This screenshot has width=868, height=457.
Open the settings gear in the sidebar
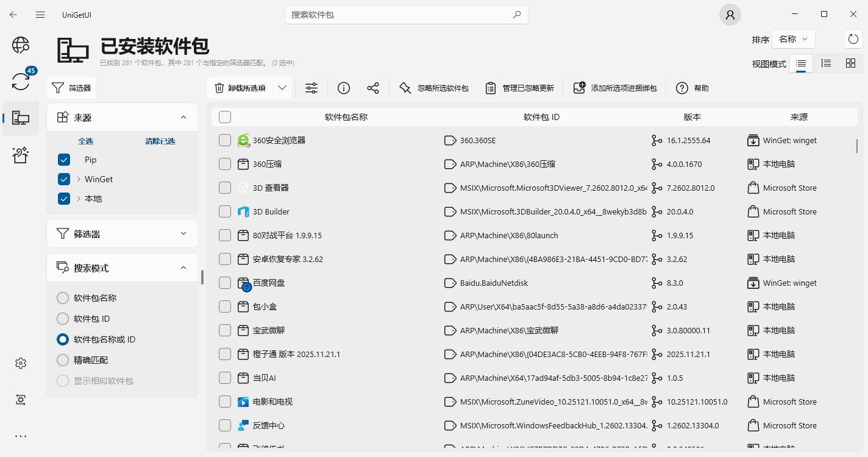(x=21, y=363)
